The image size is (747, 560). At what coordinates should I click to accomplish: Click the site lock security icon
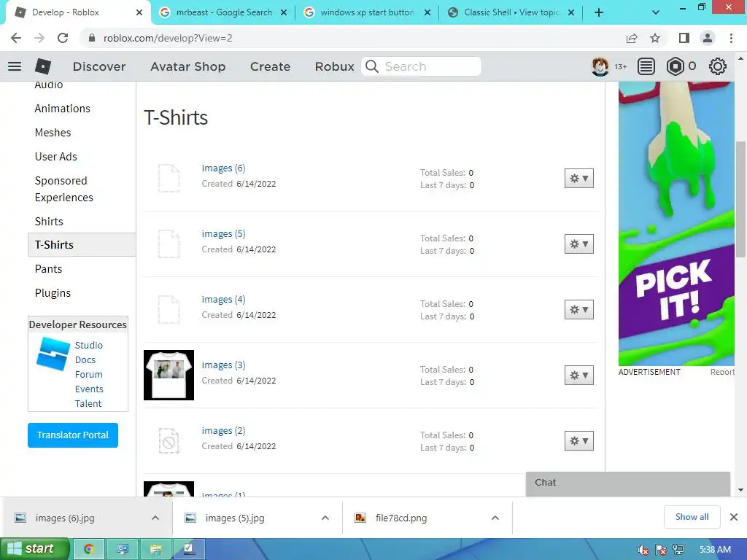pos(92,38)
